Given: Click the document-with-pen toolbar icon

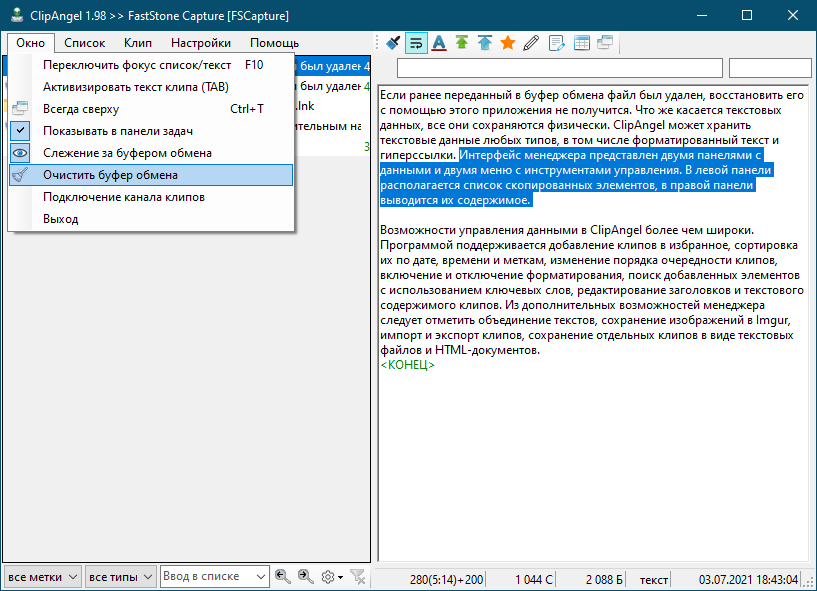Looking at the screenshot, I should 556,43.
